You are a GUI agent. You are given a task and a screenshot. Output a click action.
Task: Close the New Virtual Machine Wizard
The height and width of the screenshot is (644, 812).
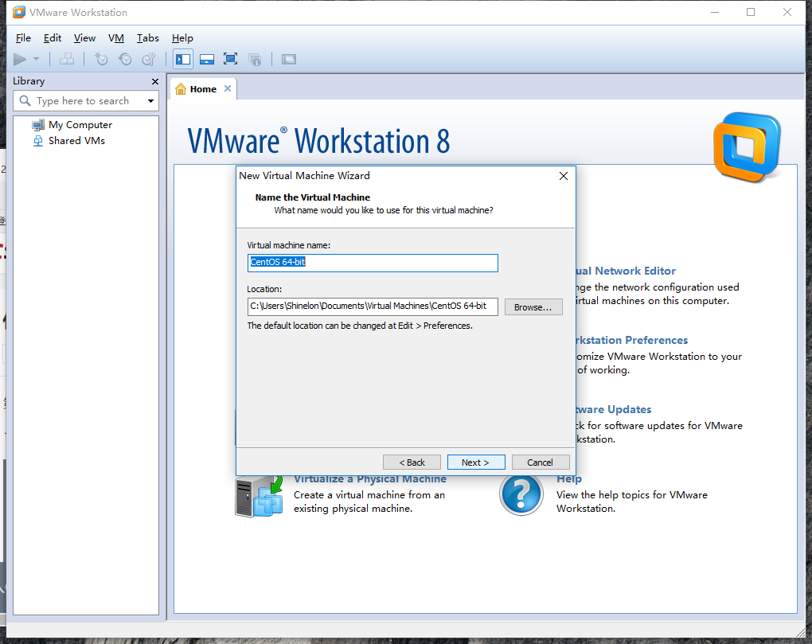[564, 176]
